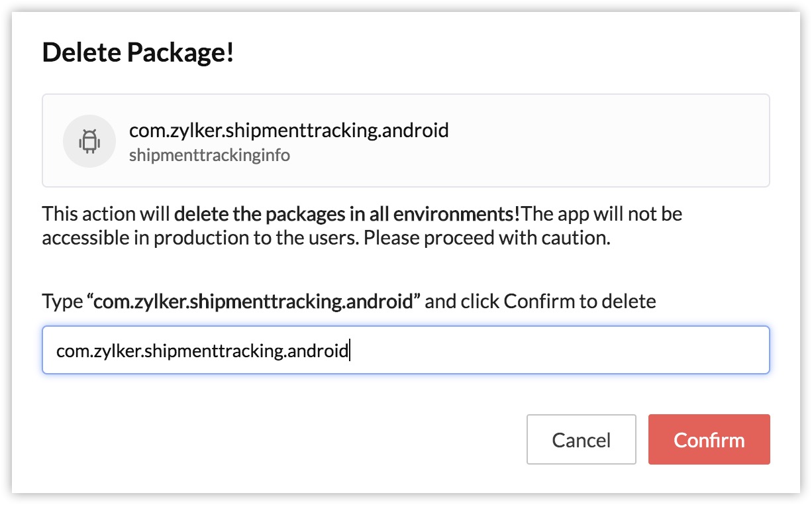Click "The app will not be" text

point(601,215)
